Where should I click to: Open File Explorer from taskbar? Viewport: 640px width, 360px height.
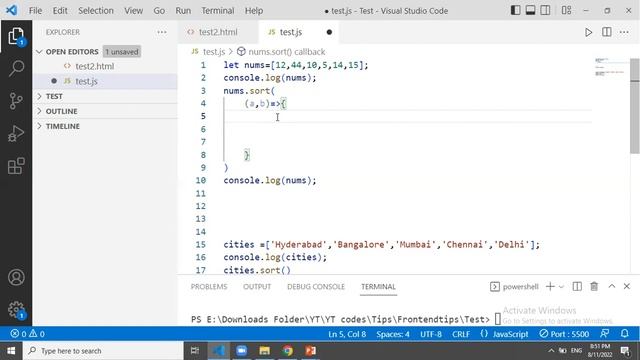click(264, 351)
